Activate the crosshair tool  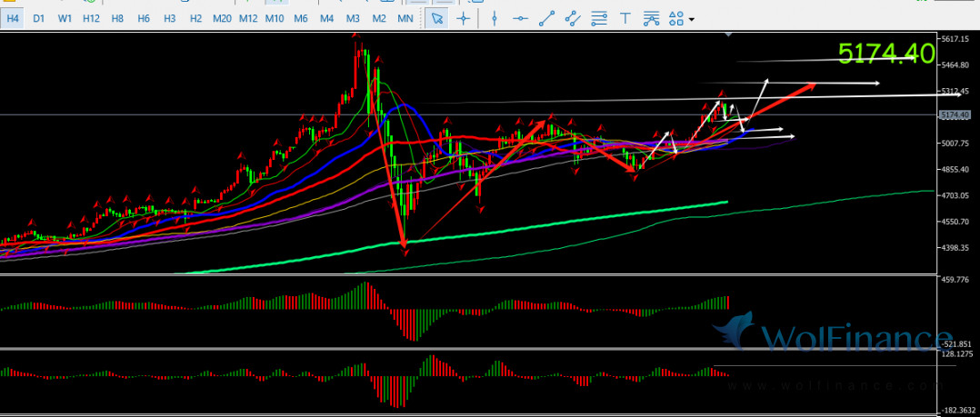[464, 18]
